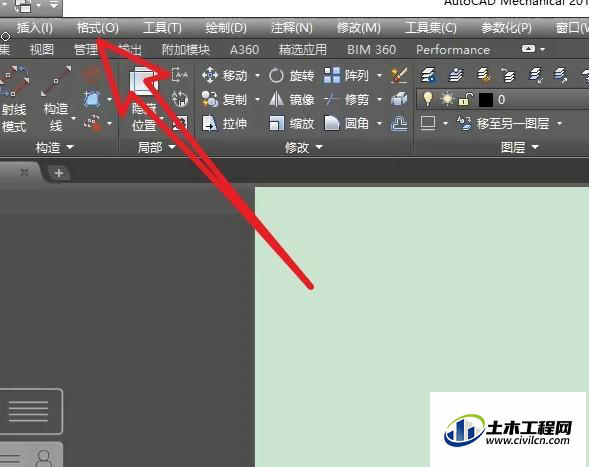
Task: Click the lines panel icon at bottom left
Action: tap(29, 411)
